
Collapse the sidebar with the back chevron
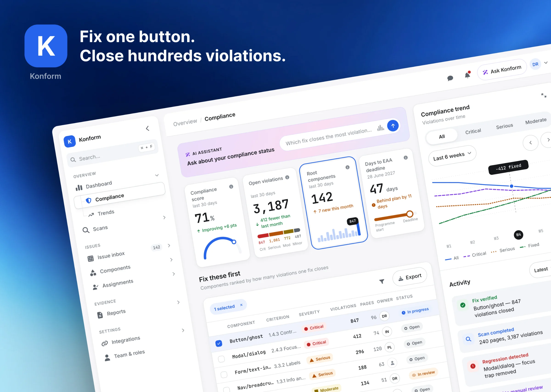148,128
